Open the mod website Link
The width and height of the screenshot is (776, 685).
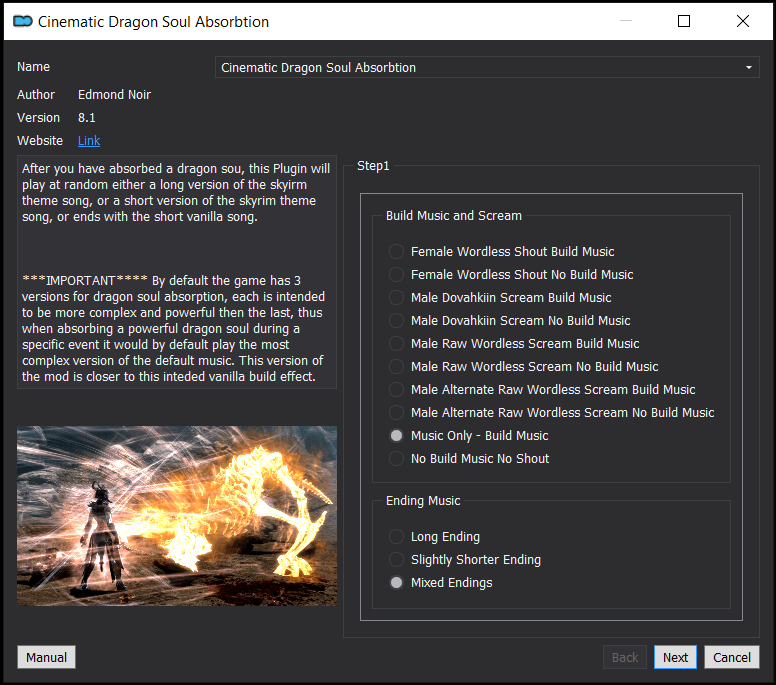click(x=89, y=141)
